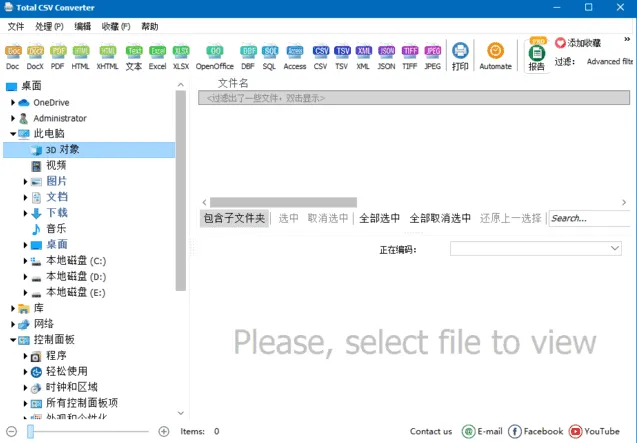Image resolution: width=637 pixels, height=443 pixels.
Task: Add to favorites with 添加收藏
Action: pyautogui.click(x=578, y=43)
